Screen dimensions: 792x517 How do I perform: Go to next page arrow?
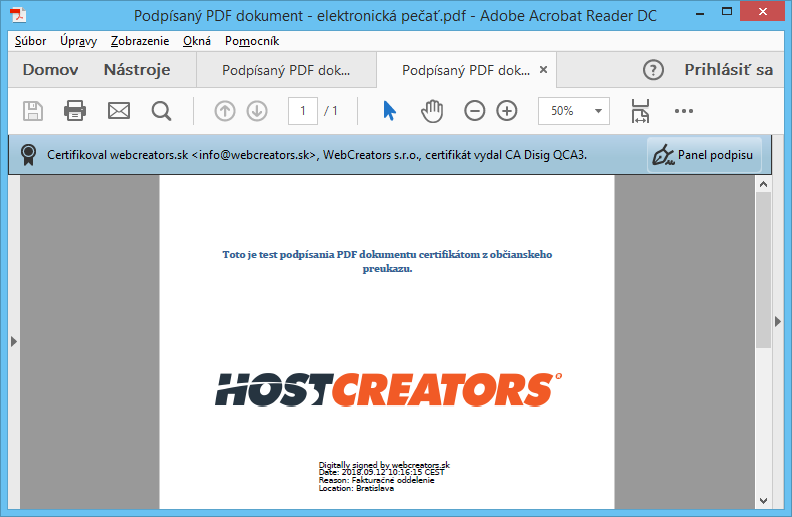point(257,111)
